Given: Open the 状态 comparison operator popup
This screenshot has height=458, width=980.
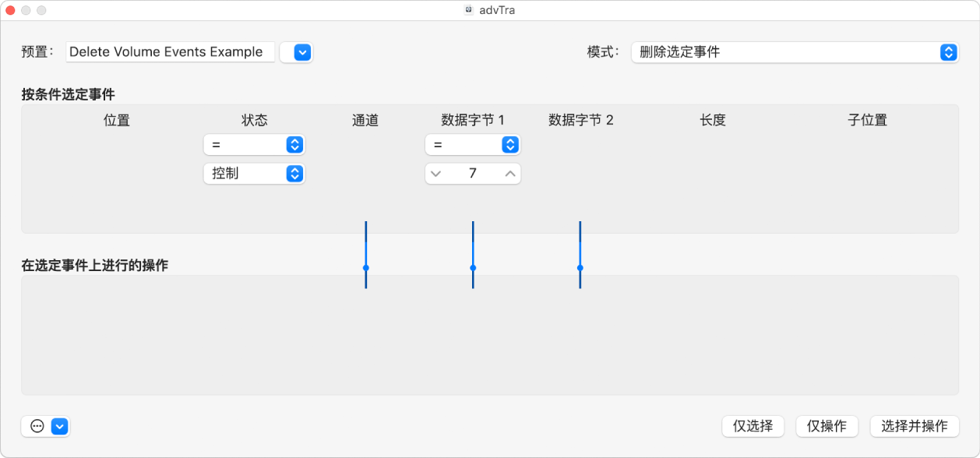Looking at the screenshot, I should tap(254, 144).
